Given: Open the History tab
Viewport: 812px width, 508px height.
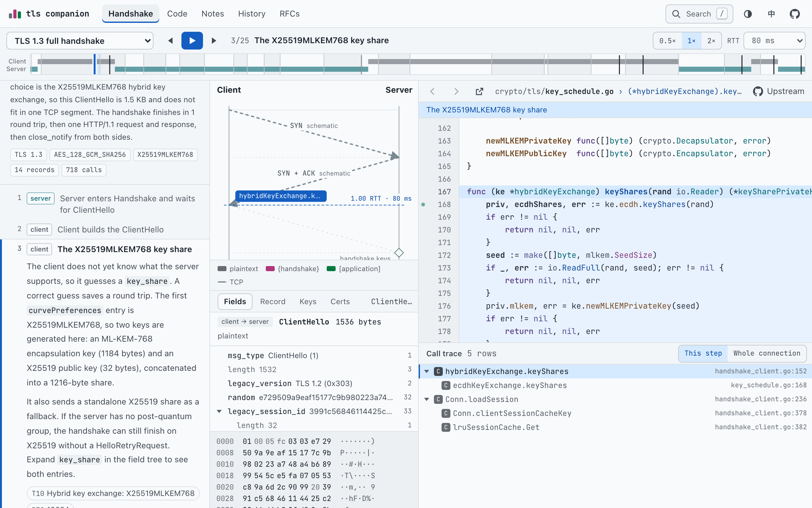Looking at the screenshot, I should [x=252, y=14].
